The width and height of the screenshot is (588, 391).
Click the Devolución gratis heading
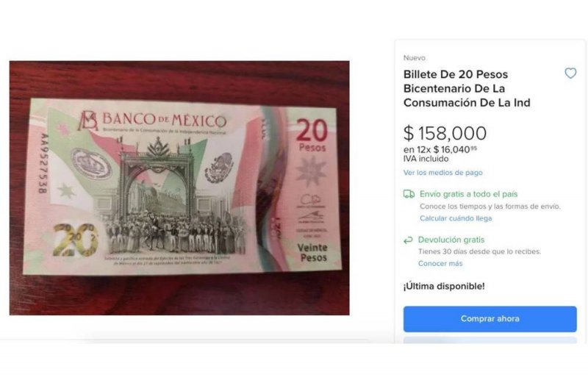(451, 240)
